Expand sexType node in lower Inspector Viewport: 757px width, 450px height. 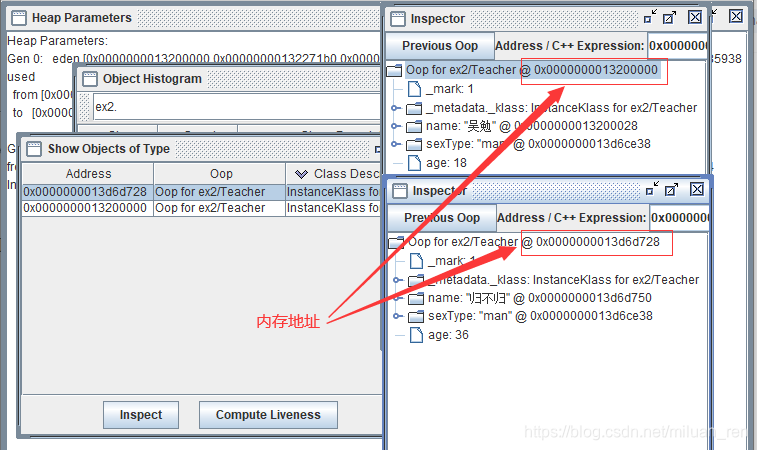tap(397, 316)
